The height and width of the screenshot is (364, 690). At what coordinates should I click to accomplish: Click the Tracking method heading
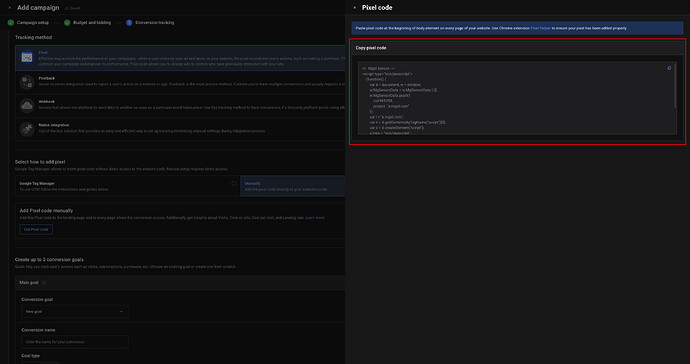click(x=33, y=37)
